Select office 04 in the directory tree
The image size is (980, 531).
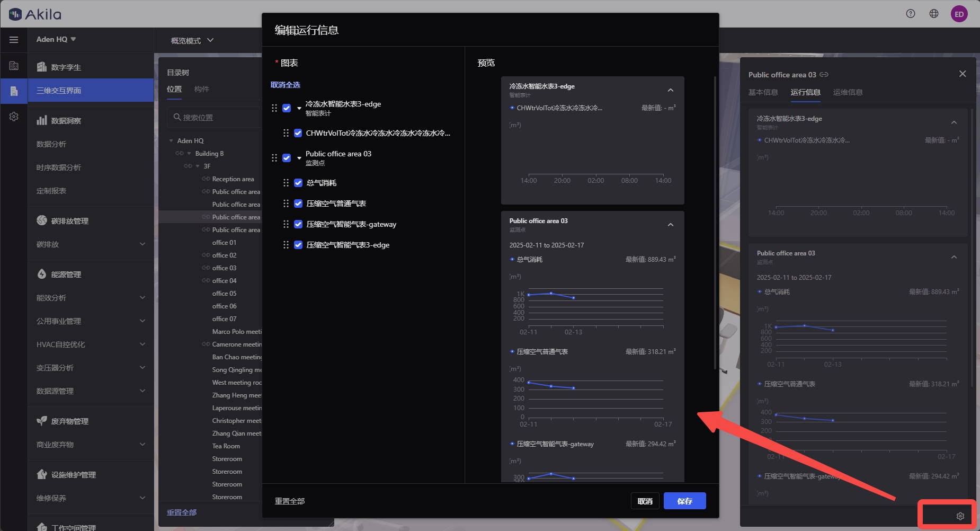click(x=225, y=281)
